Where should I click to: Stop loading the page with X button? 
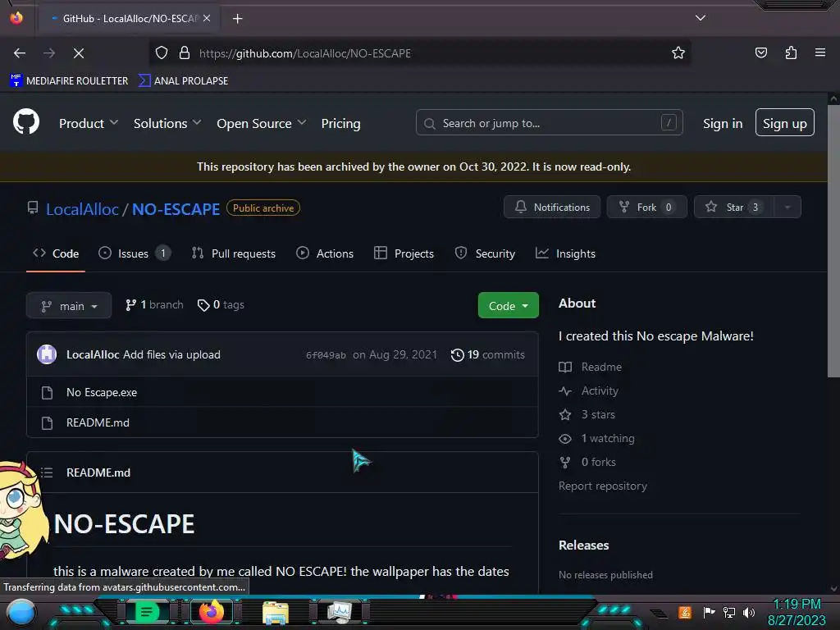click(78, 53)
